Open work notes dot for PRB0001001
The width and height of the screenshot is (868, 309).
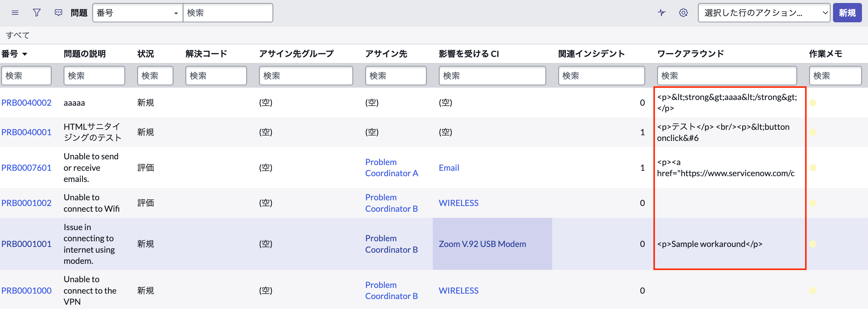[813, 244]
